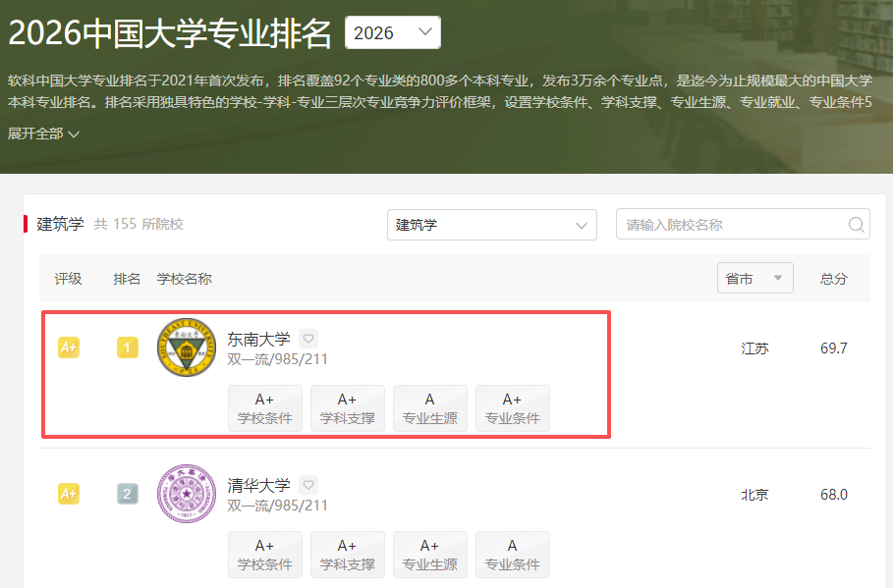
Task: Click the 共 155 所院校 count text
Action: tap(139, 224)
